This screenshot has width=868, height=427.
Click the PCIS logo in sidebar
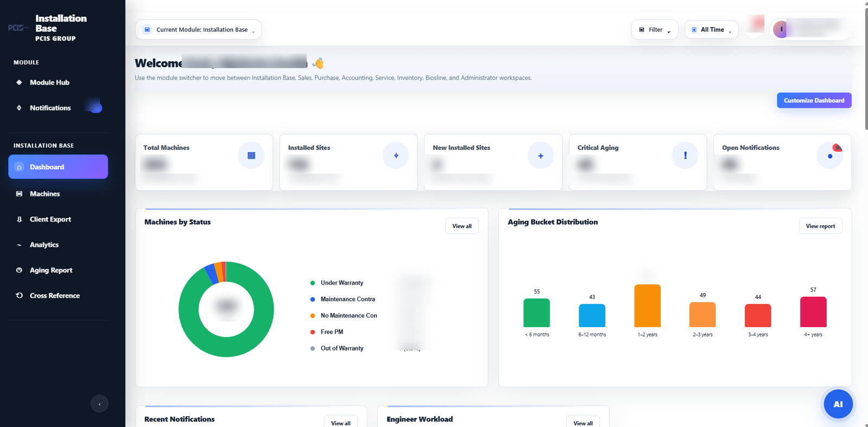pyautogui.click(x=18, y=28)
